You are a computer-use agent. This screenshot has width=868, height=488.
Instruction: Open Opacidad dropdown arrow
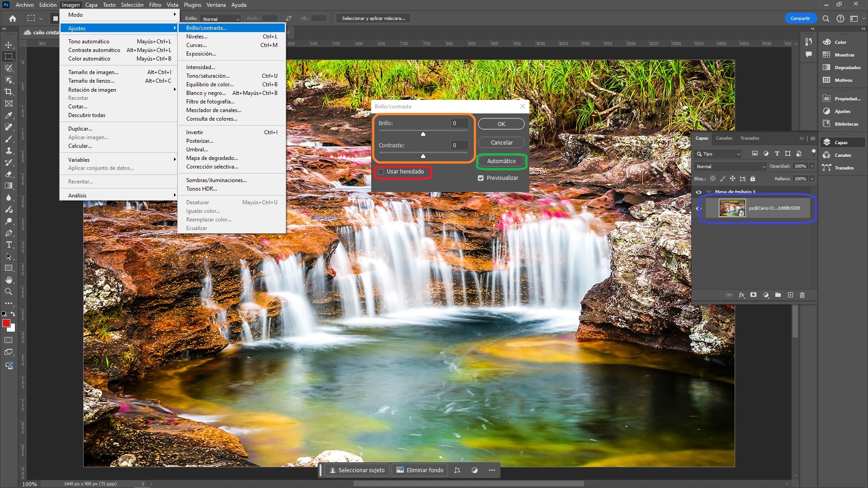(812, 166)
